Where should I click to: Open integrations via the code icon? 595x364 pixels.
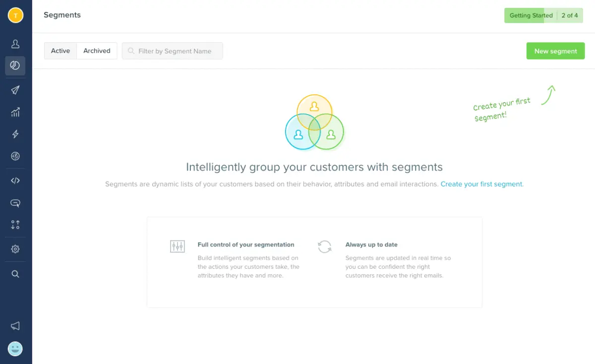15,180
